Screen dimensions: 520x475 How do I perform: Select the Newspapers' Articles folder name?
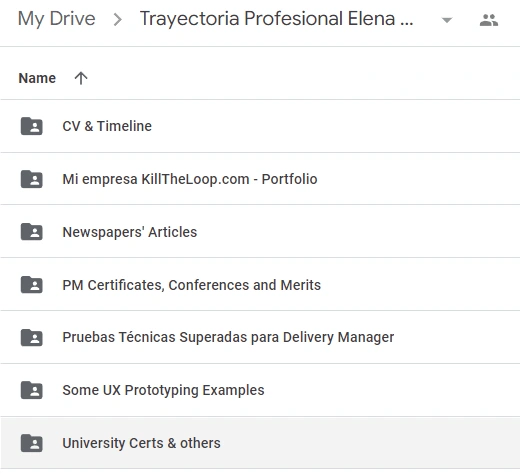pos(130,232)
